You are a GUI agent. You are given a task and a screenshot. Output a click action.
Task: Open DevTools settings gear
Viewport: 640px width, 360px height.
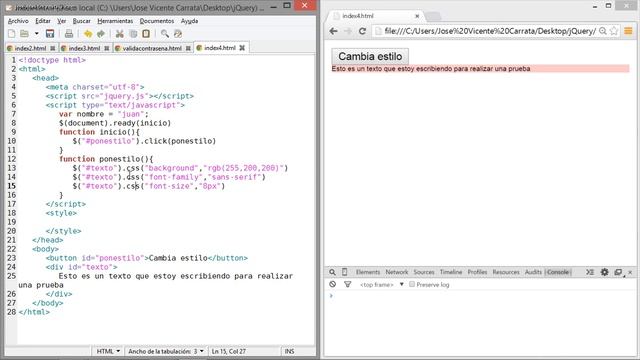point(604,272)
